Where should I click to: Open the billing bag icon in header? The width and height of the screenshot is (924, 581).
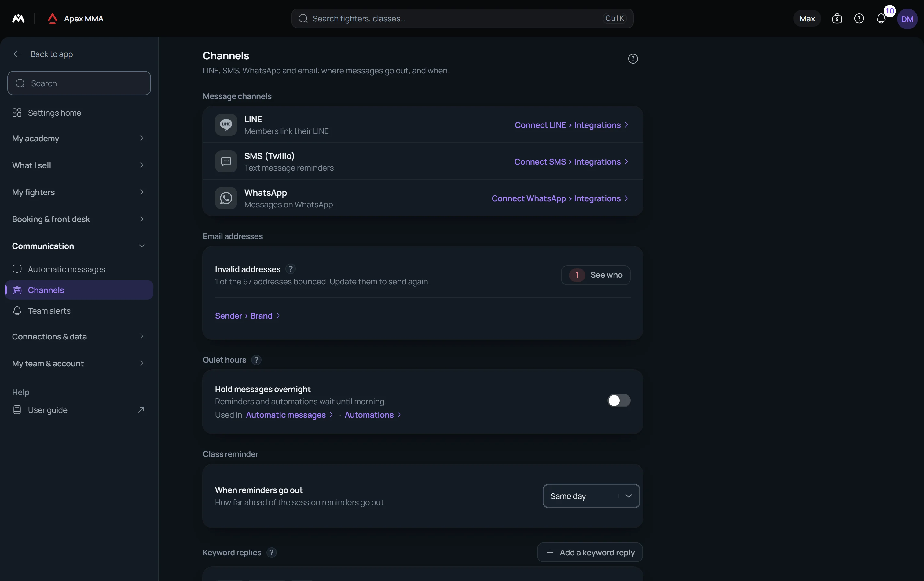(837, 18)
